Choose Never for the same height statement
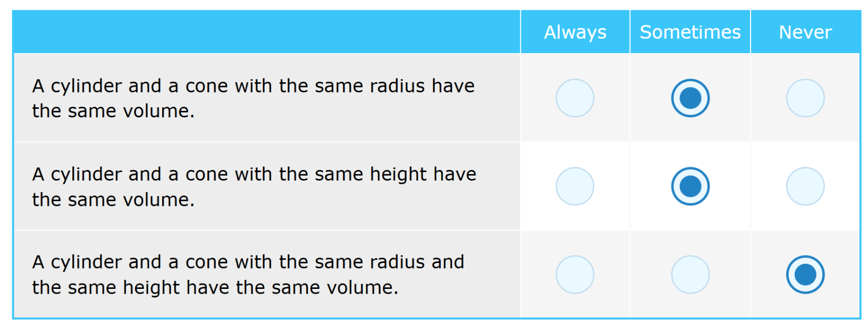 pos(805,186)
